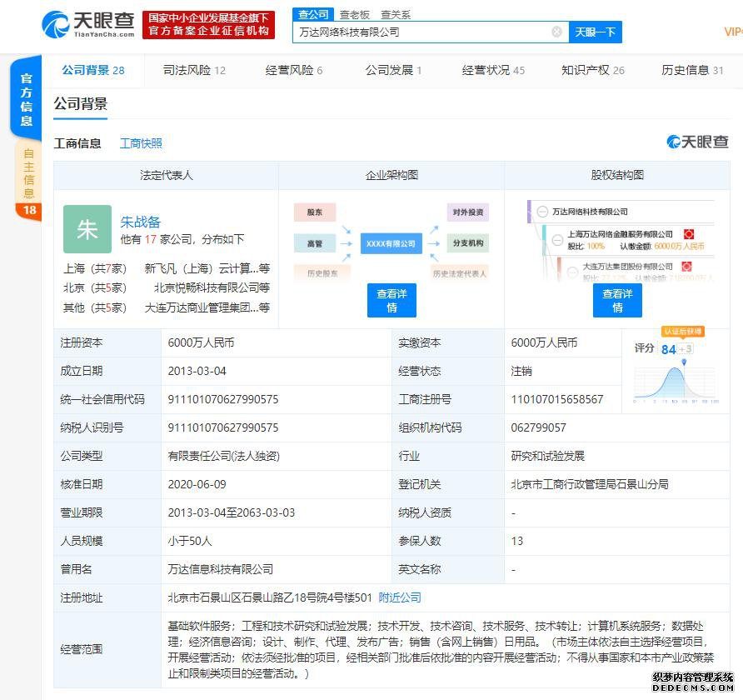
Task: Click the 天眼查 watermark logo in 工商信息 header
Action: [697, 142]
